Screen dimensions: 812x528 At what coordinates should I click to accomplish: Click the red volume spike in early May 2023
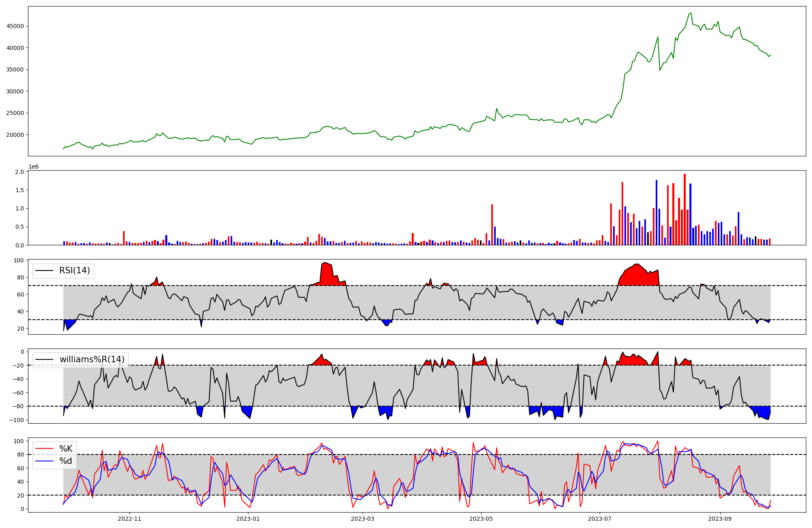pyautogui.click(x=492, y=225)
